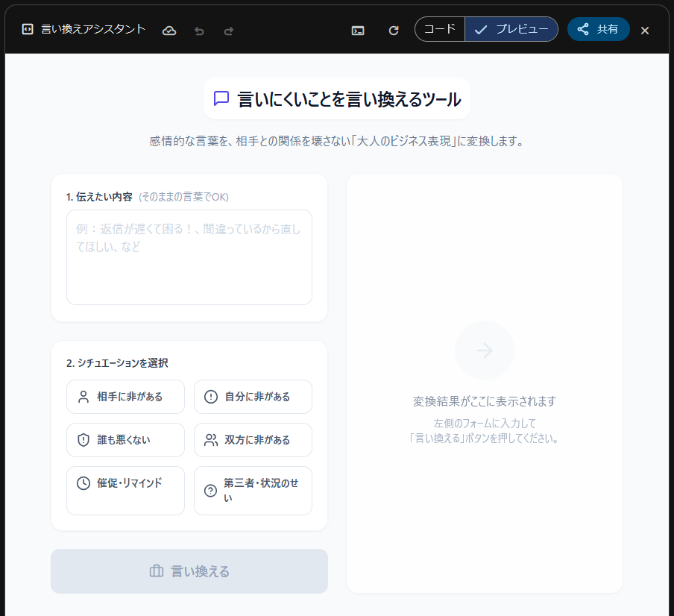This screenshot has width=674, height=616.
Task: Choose the 催促・リマインド option
Action: (125, 491)
